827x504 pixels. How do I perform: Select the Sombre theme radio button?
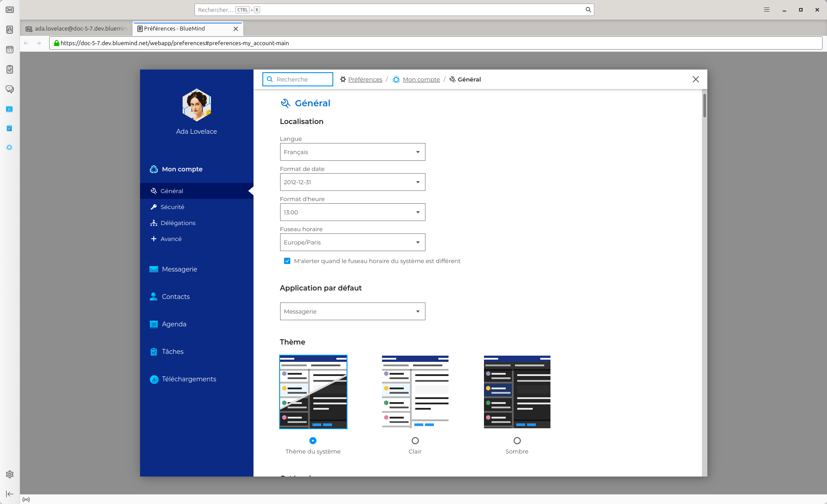(517, 441)
